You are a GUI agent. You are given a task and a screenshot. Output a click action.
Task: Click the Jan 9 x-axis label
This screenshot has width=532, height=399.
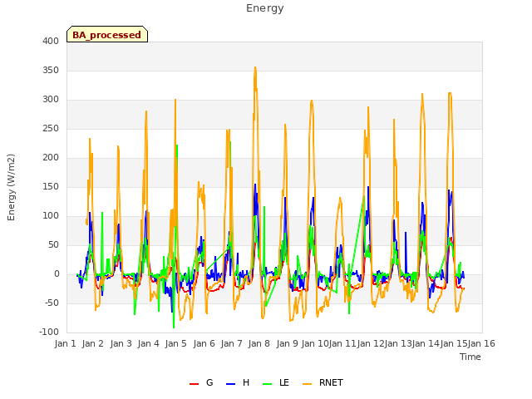(x=287, y=343)
